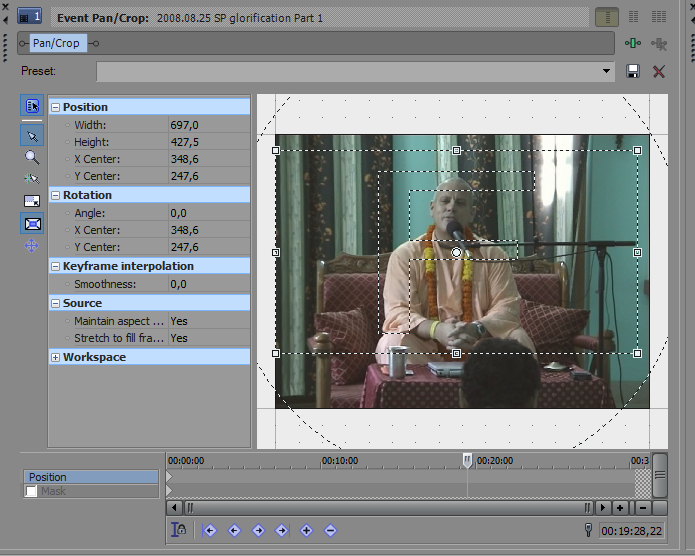Click 00:10:00 mark on keyframe ruler

[340, 461]
